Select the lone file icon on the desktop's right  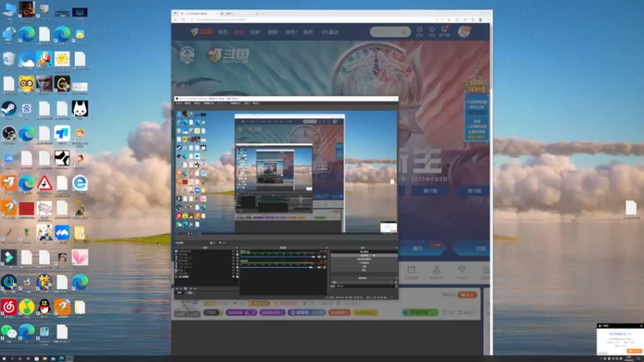(x=631, y=208)
